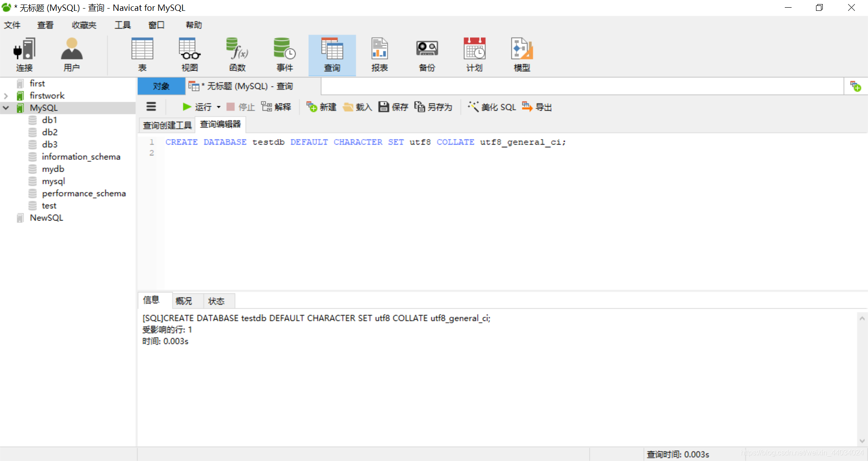Open the 查看 menu
Viewport: 868px width, 461px height.
pos(45,25)
